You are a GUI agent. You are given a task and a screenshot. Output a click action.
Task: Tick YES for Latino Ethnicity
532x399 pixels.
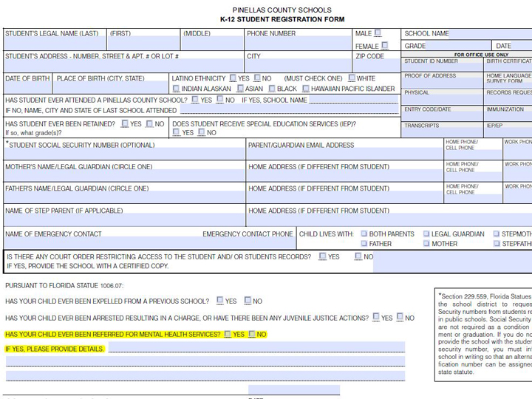pos(233,78)
